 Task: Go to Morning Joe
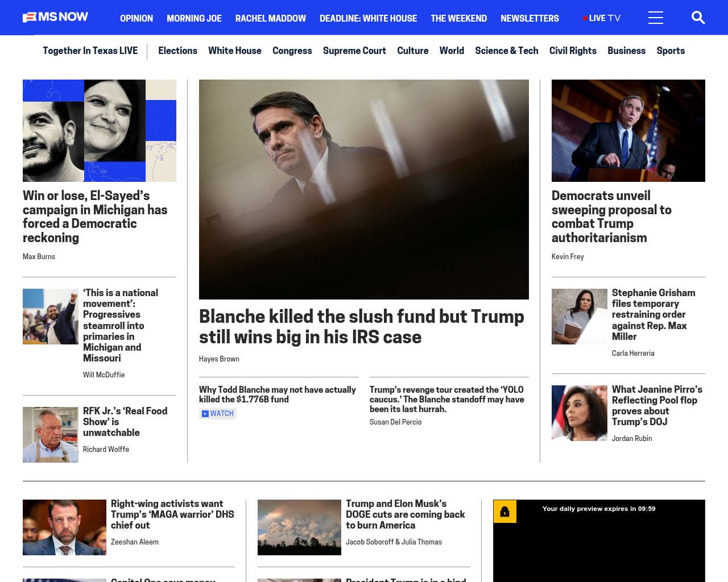[194, 18]
